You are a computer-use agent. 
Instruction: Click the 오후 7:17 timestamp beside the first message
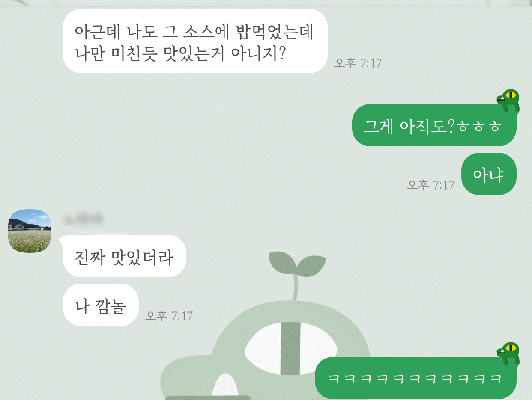(358, 63)
